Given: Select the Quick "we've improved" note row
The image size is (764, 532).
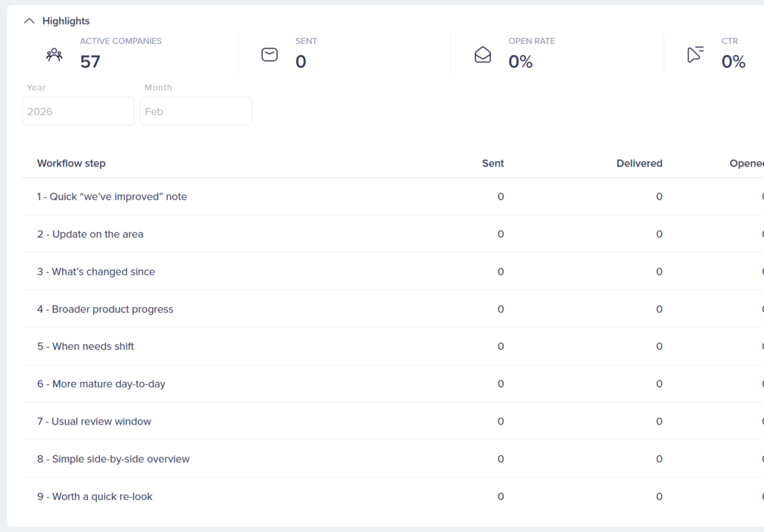Looking at the screenshot, I should point(112,197).
